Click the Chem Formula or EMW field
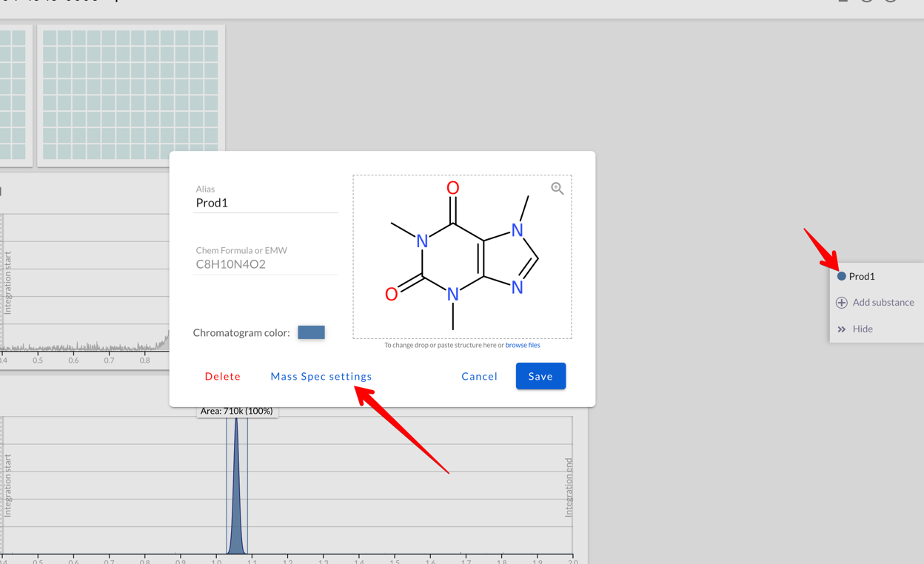The width and height of the screenshot is (924, 564). [x=265, y=263]
